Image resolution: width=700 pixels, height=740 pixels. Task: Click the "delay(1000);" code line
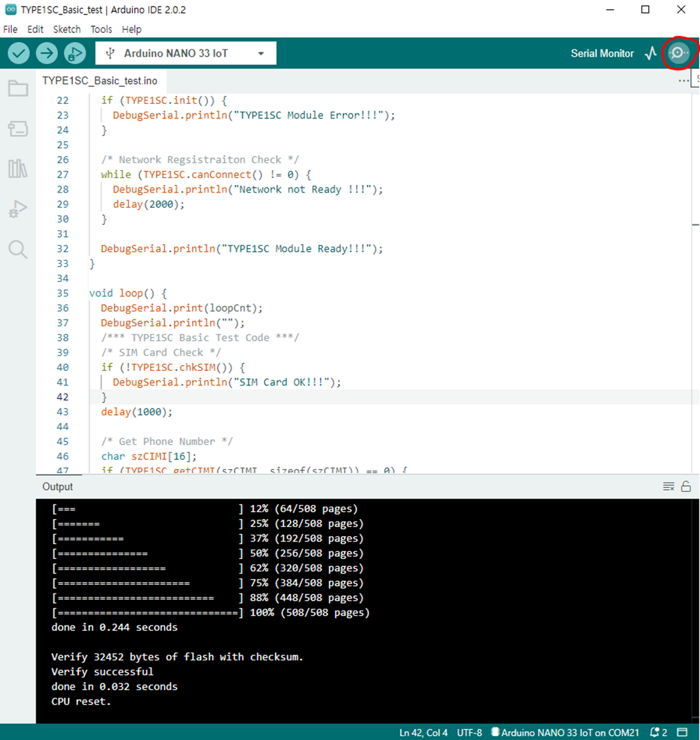click(137, 412)
